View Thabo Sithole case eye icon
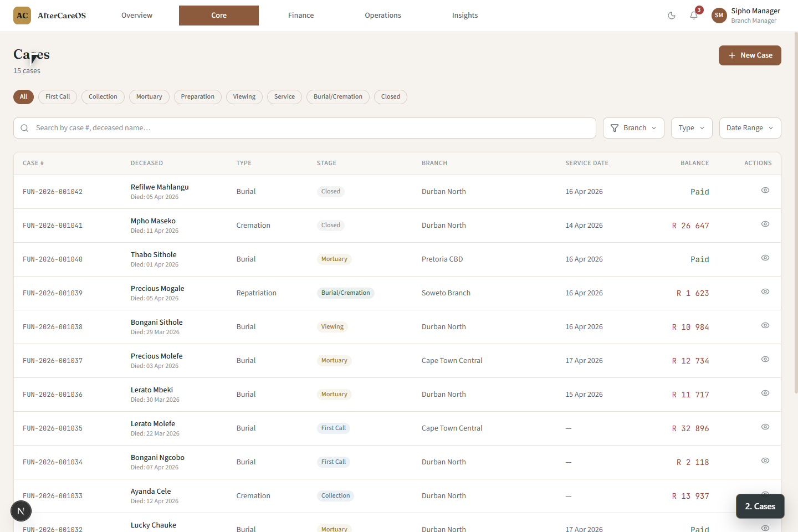The height and width of the screenshot is (532, 798). pos(765,258)
